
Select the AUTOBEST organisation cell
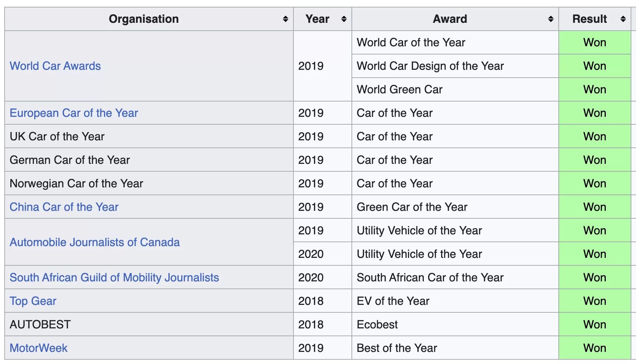(x=149, y=324)
